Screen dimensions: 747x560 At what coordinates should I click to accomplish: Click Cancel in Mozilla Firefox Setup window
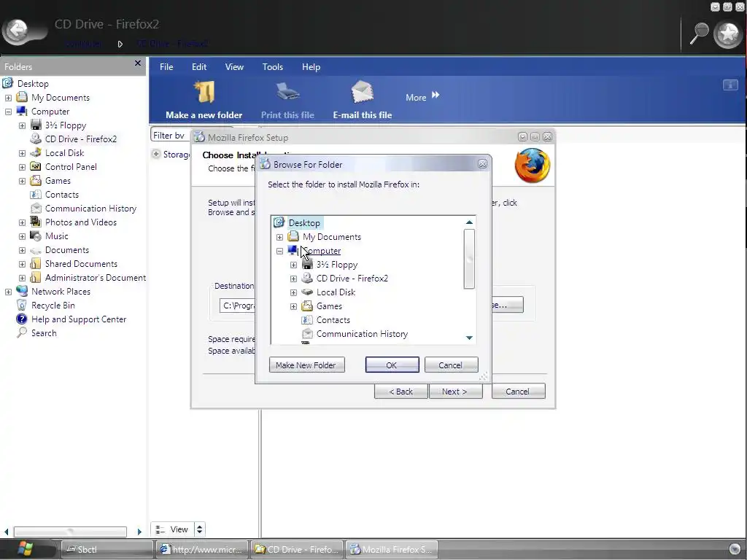[x=519, y=392]
